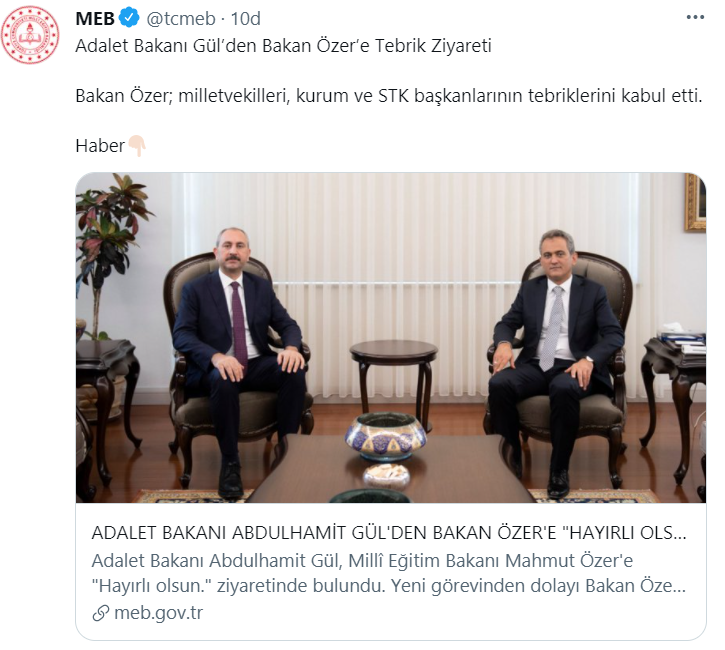The width and height of the screenshot is (725, 650).
Task: Click the gold framed picture in the photo's corner
Action: coord(695,203)
